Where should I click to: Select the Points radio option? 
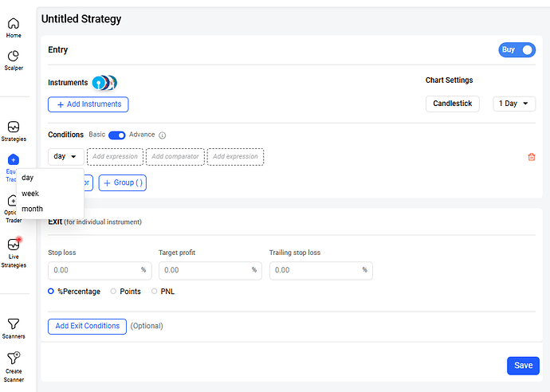pyautogui.click(x=113, y=291)
